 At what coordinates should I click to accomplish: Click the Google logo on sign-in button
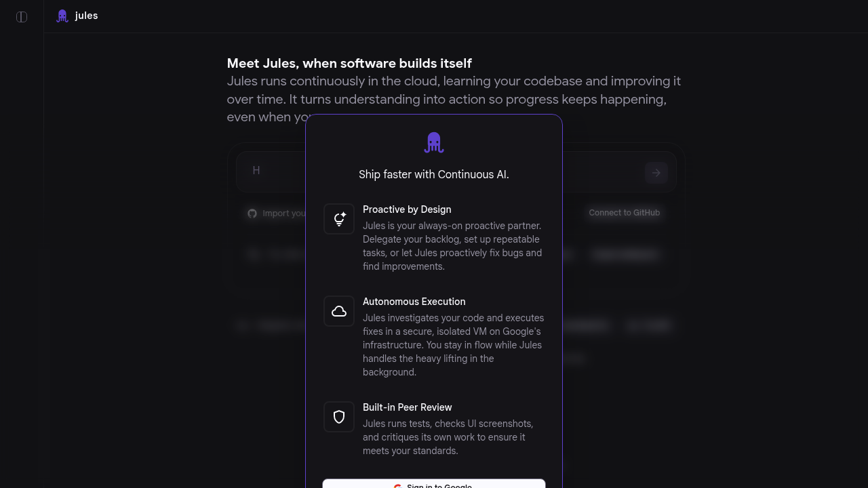tap(398, 485)
